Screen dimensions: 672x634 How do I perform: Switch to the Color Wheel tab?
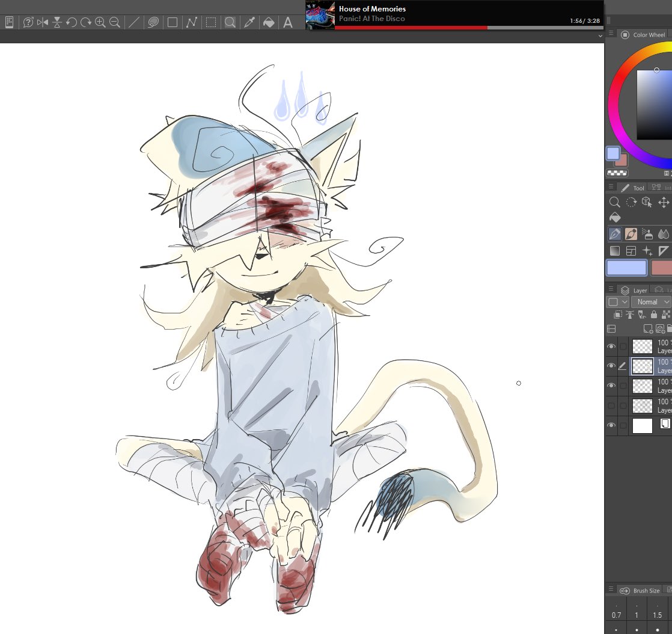click(x=643, y=35)
